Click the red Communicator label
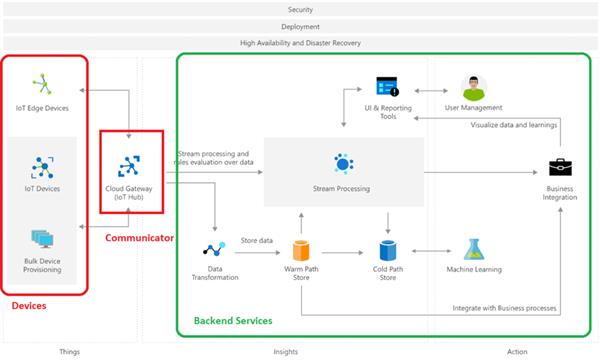Image resolution: width=600 pixels, height=360 pixels. click(139, 238)
